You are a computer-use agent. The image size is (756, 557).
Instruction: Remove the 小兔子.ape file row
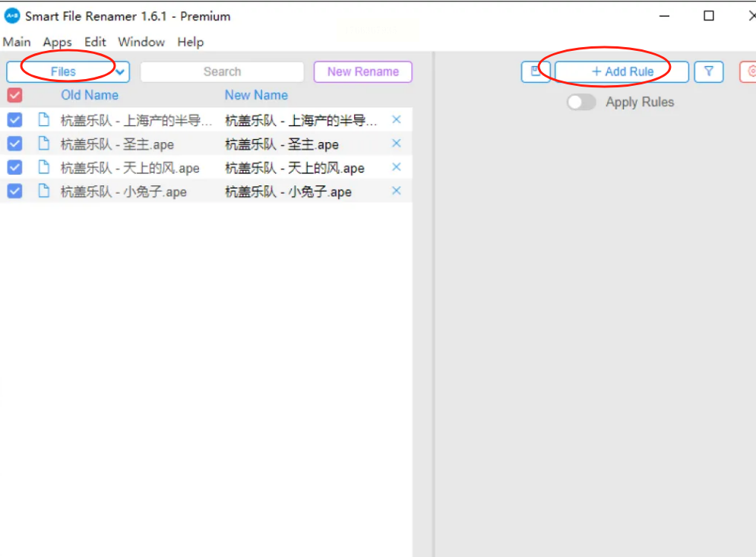397,191
